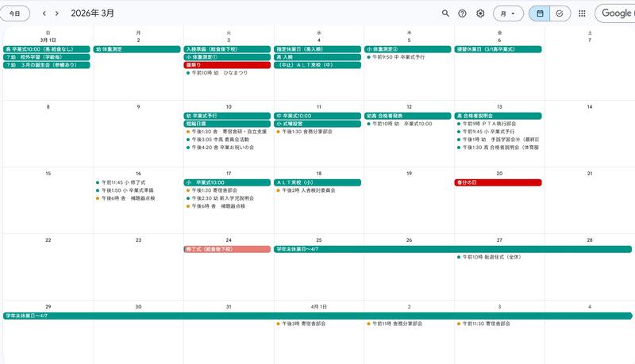The width and height of the screenshot is (635, 364).
Task: Expand the 月 view dropdown
Action: pos(508,13)
